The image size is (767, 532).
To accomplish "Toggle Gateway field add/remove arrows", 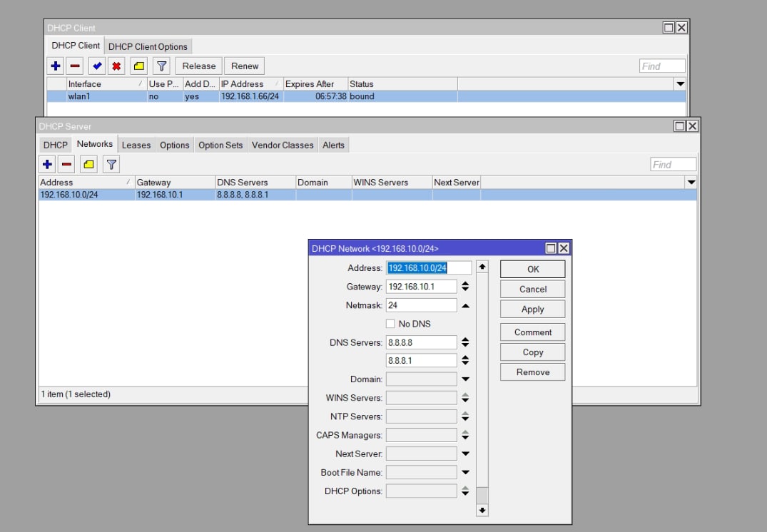I will pos(465,287).
